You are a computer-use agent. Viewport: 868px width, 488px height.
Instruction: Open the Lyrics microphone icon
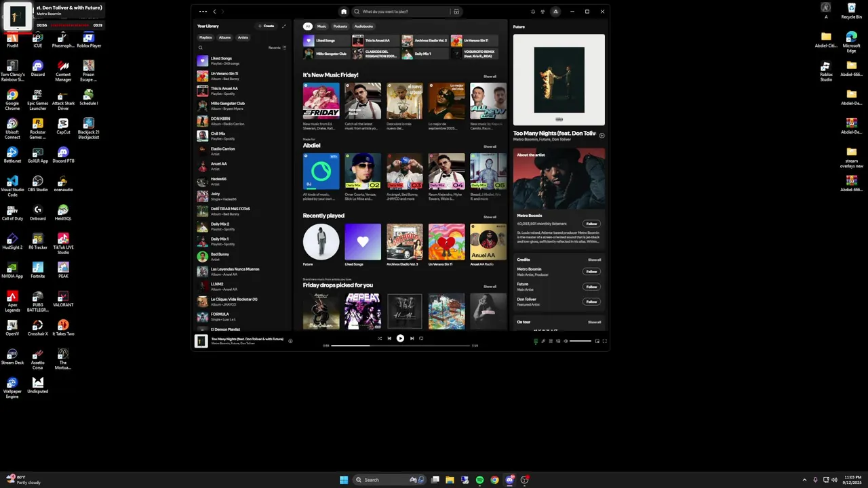543,341
